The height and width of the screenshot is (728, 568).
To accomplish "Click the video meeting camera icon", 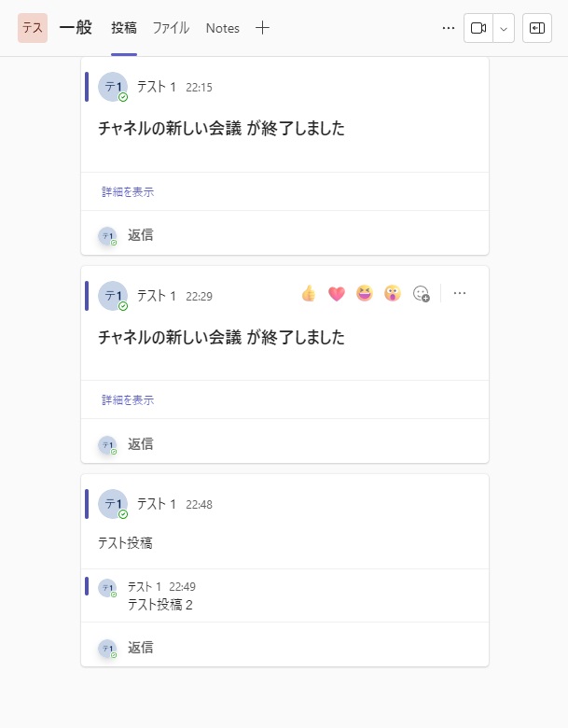I will (x=478, y=28).
